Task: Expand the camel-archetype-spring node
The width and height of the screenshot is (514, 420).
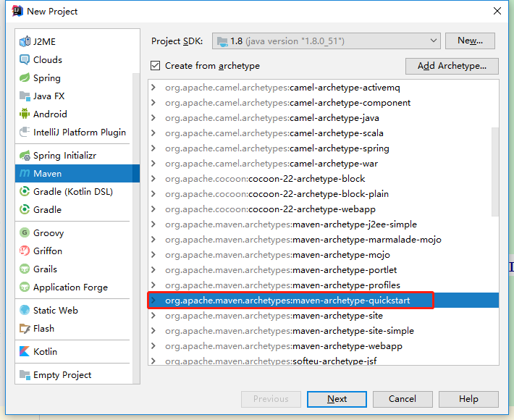Action: click(x=153, y=148)
